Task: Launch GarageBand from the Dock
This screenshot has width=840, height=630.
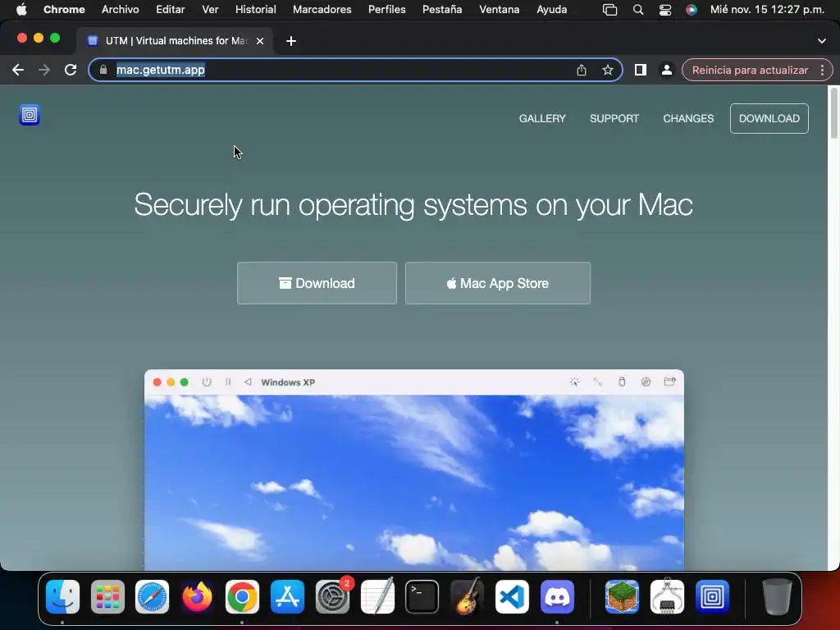Action: click(x=467, y=596)
